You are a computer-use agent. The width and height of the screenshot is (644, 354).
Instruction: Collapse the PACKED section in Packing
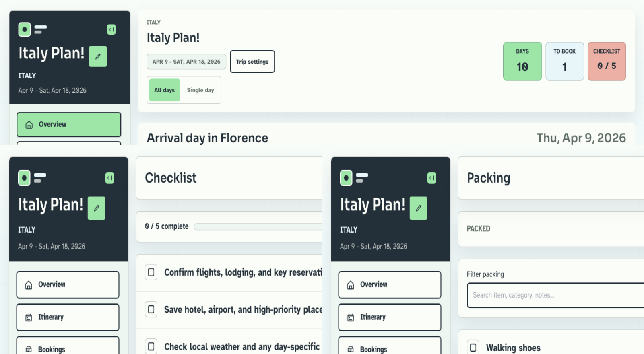(x=478, y=228)
